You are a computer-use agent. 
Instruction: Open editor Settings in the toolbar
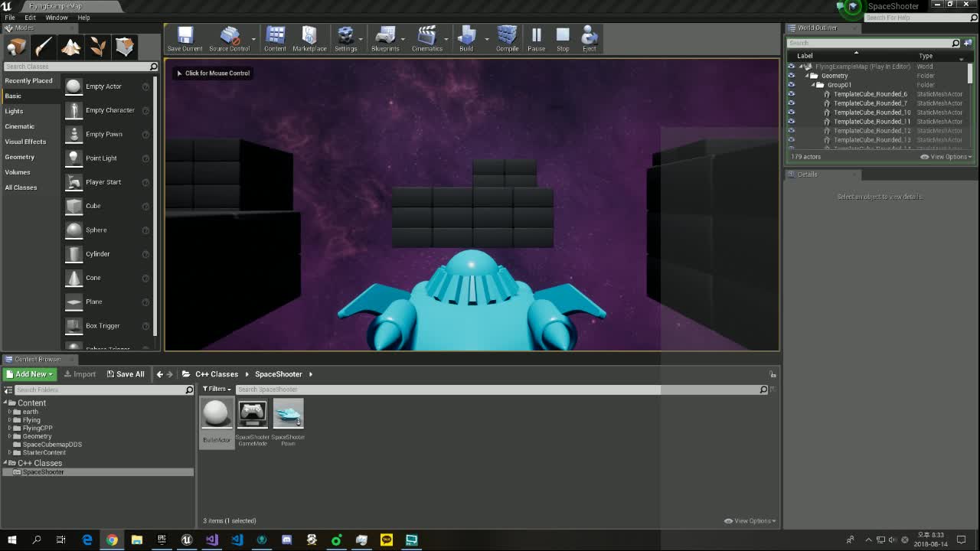[345, 39]
